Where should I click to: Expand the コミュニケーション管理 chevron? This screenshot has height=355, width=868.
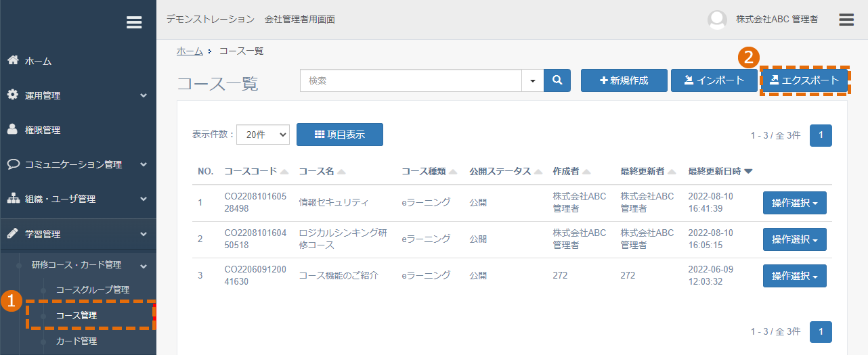tap(144, 164)
